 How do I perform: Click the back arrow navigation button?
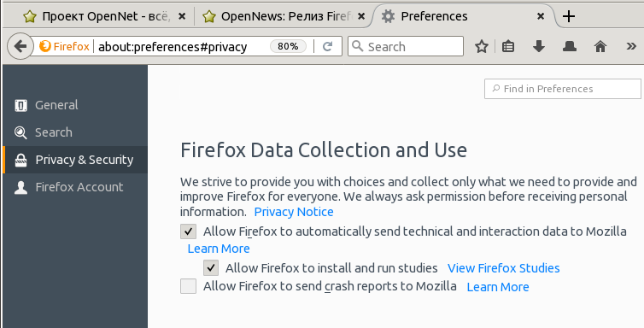(20, 46)
